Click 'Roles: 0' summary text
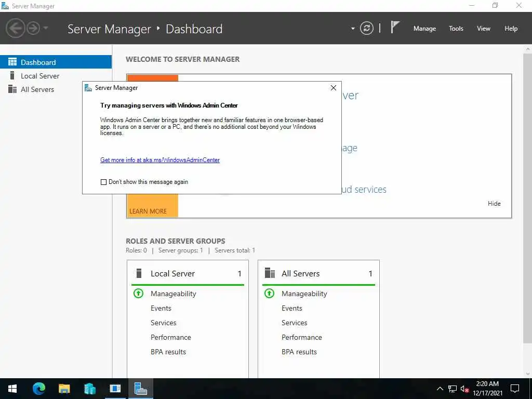Screen dimensions: 532x399 coord(136,250)
